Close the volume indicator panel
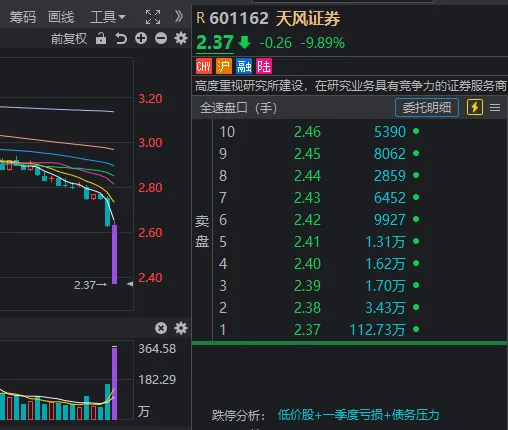This screenshot has width=508, height=430. click(x=161, y=328)
